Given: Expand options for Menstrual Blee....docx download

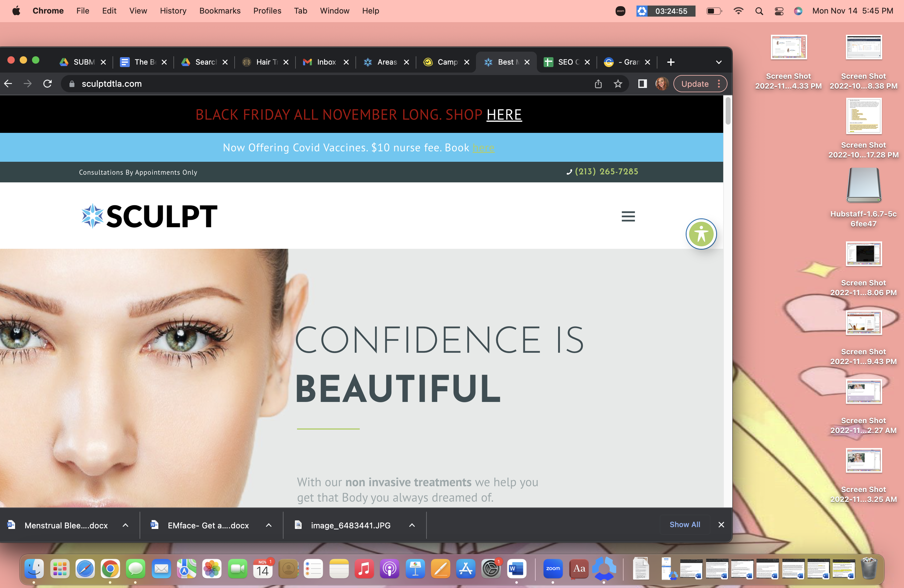Looking at the screenshot, I should (125, 525).
